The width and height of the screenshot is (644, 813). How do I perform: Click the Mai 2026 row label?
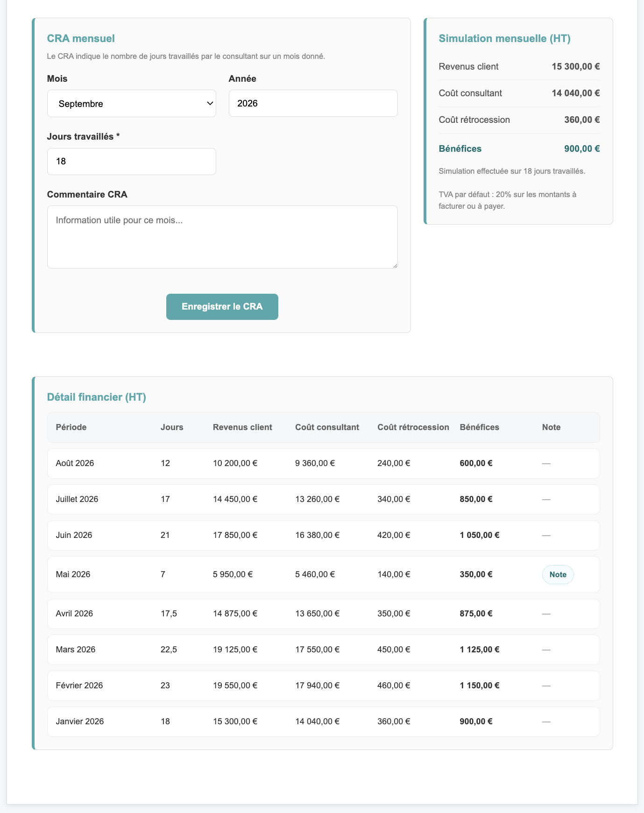coord(73,574)
